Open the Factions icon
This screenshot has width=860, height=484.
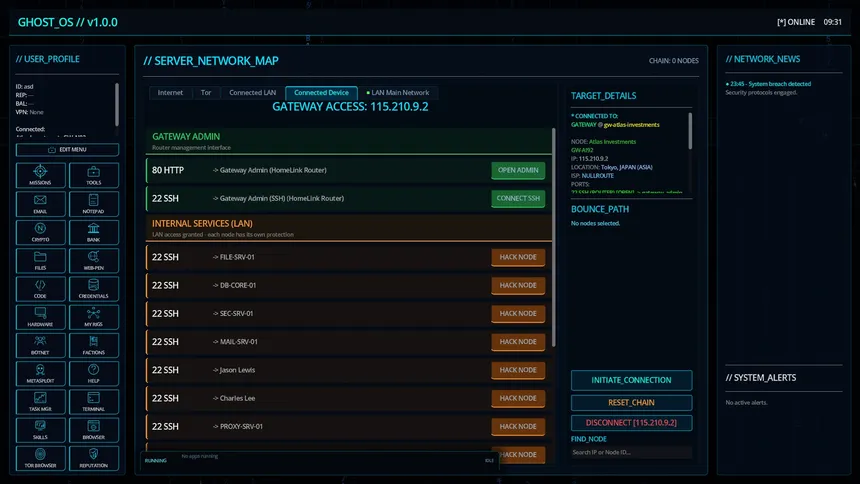[x=94, y=345]
